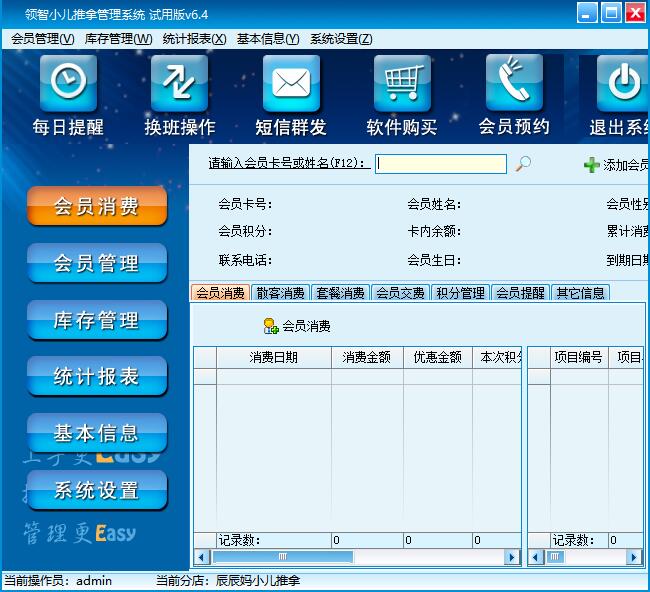Open the 每日提醒 clock icon

point(68,83)
